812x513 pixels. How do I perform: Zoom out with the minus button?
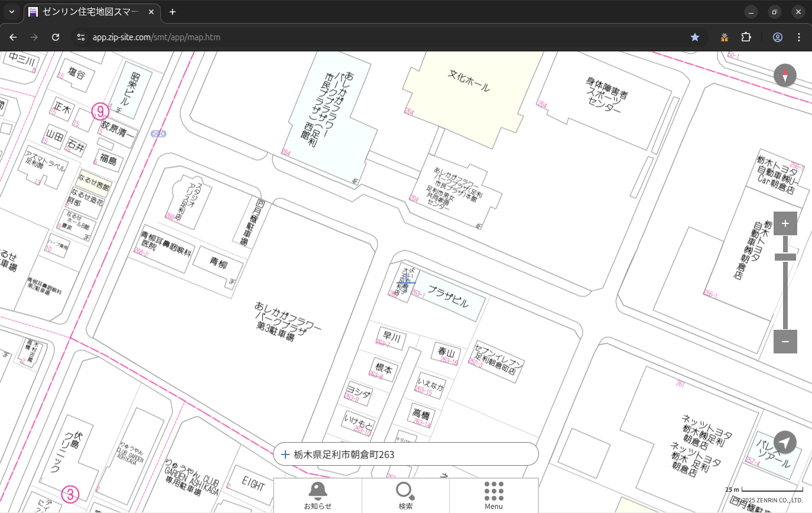point(785,342)
